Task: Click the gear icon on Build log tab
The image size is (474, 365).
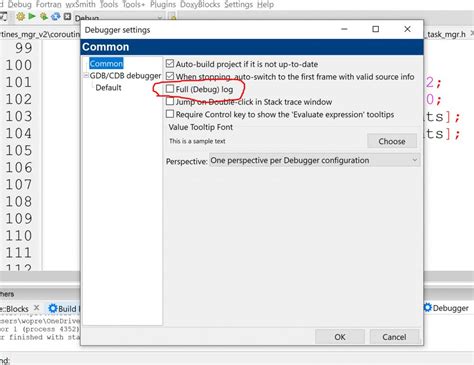Action: click(x=53, y=308)
